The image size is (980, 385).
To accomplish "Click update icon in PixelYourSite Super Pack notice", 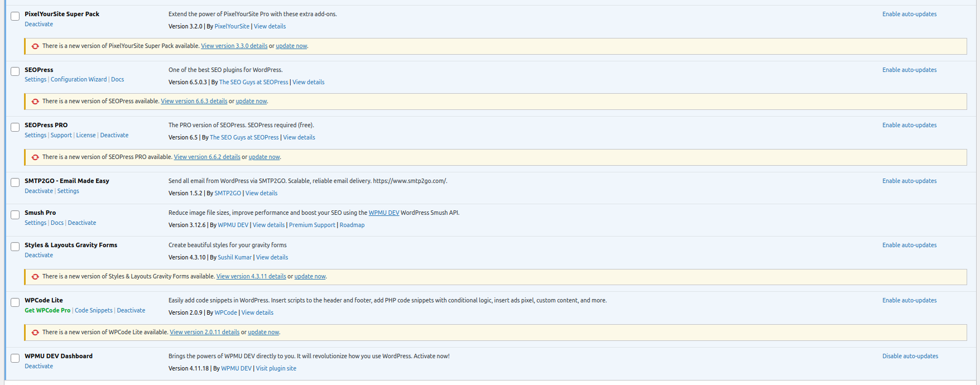I will pos(35,46).
